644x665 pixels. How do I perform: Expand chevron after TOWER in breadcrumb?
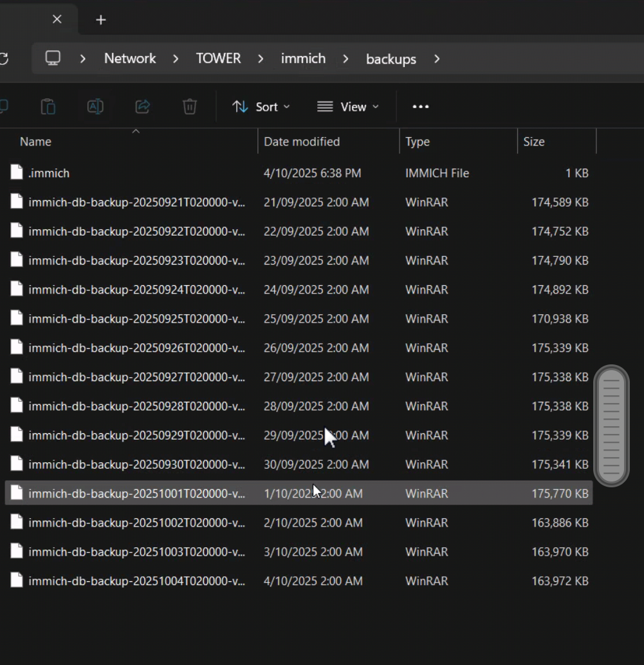pos(261,59)
